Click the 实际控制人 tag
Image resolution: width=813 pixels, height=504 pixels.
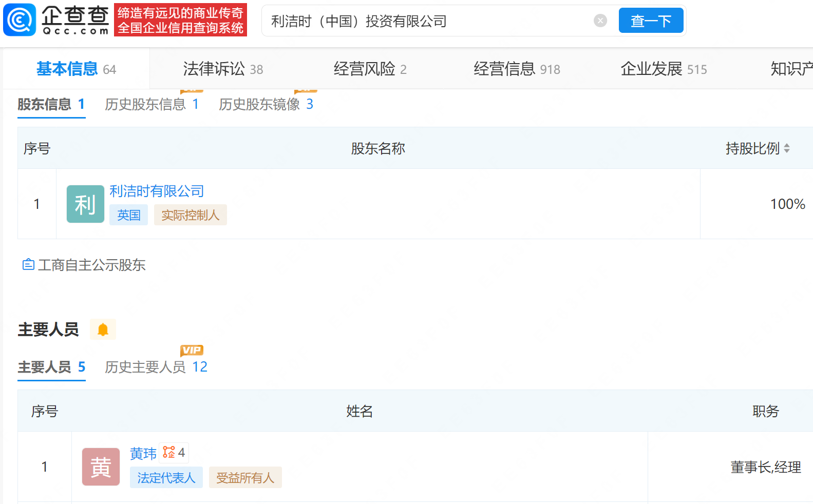pyautogui.click(x=190, y=215)
